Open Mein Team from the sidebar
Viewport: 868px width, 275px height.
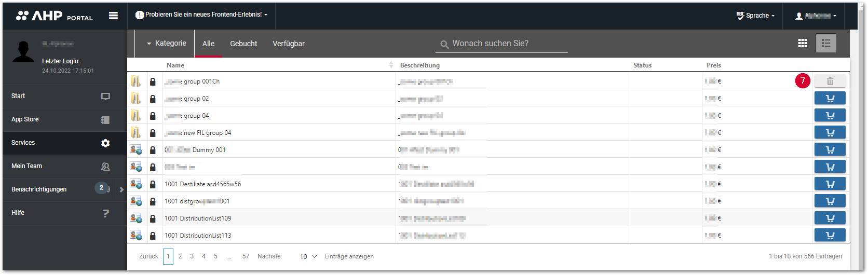64,166
